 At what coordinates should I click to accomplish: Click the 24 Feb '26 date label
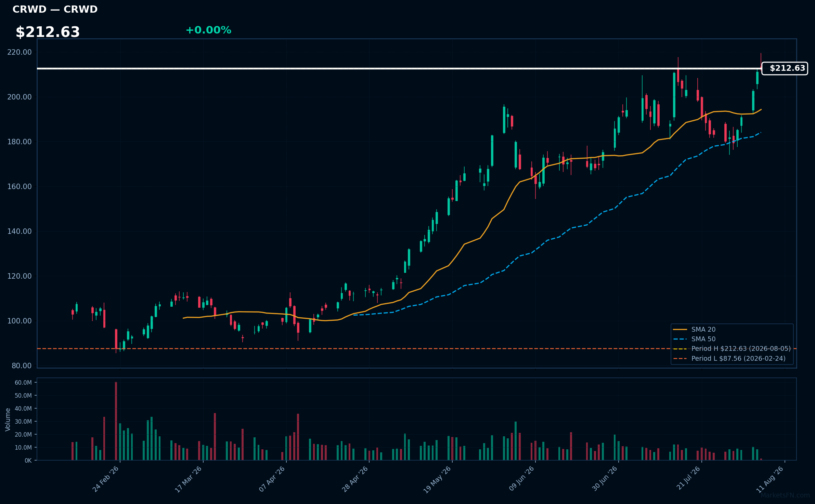[x=105, y=479]
